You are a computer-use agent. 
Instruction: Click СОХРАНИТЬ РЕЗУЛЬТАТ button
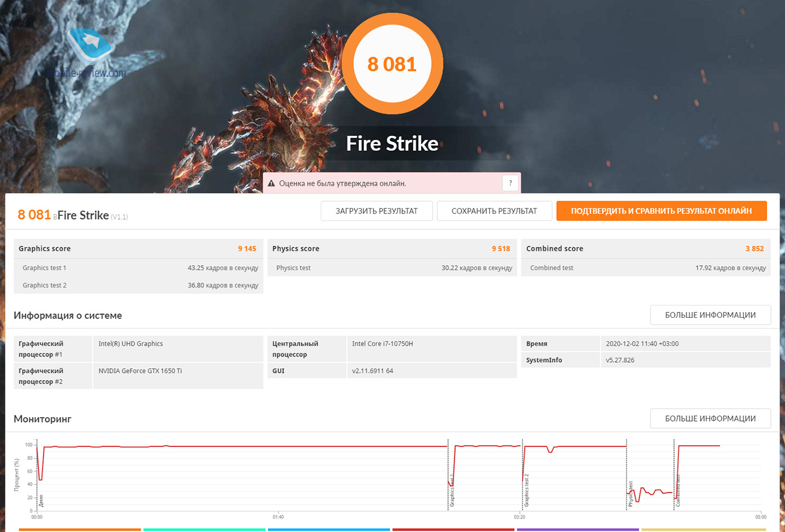point(495,211)
